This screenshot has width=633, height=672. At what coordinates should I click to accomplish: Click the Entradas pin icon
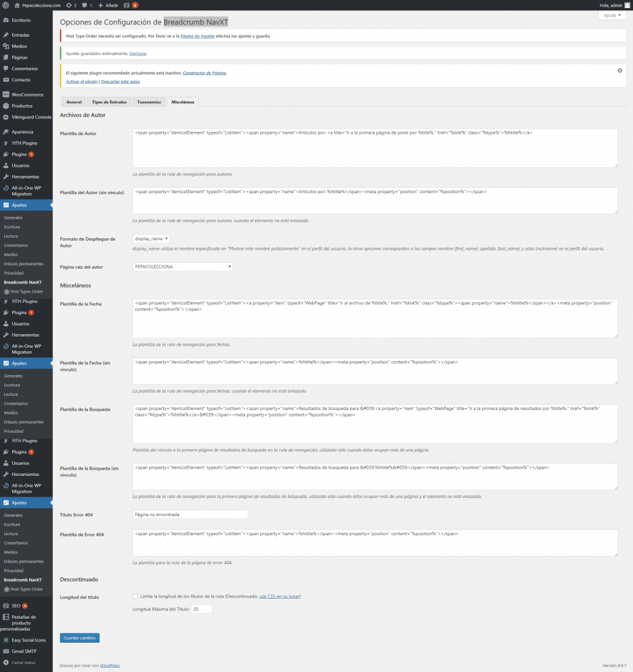pyautogui.click(x=6, y=35)
